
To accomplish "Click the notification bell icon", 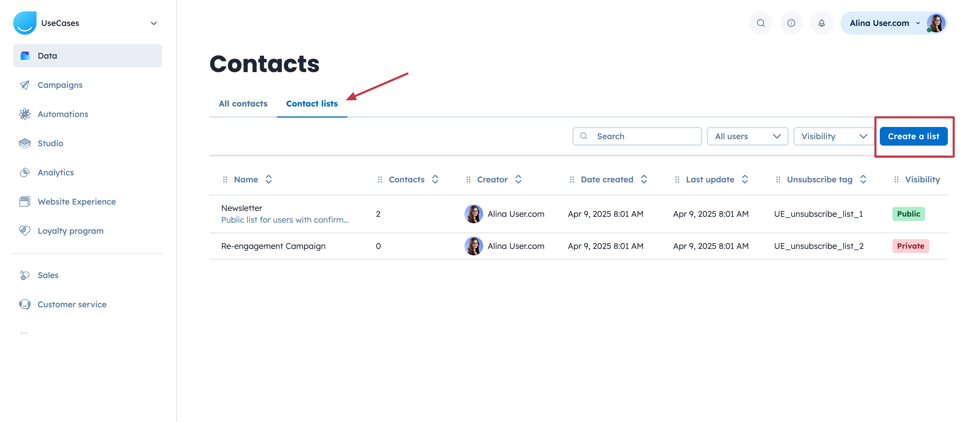I will pos(821,23).
